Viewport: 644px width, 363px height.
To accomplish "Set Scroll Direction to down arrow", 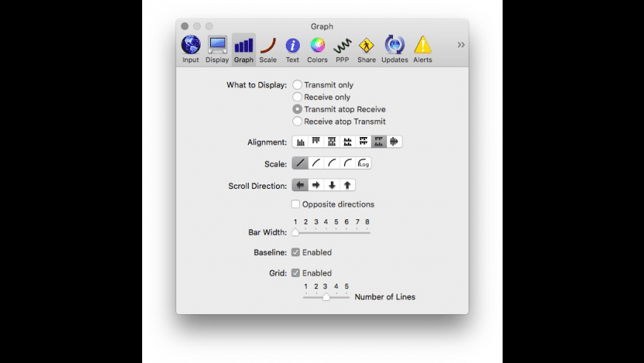I will point(332,185).
